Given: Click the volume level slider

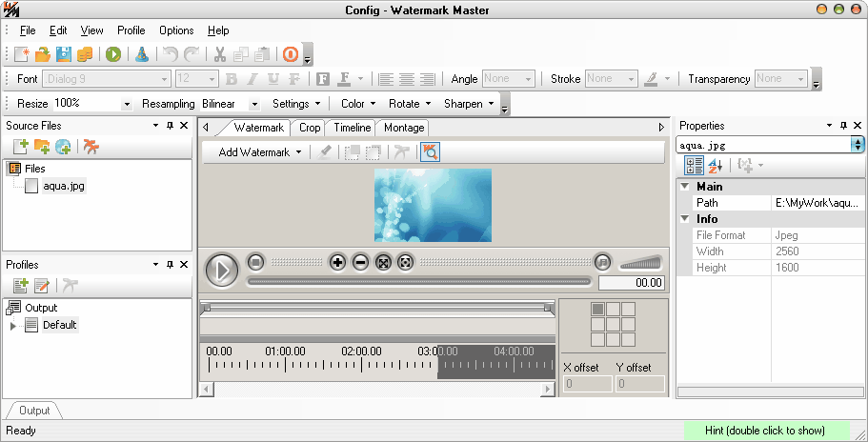Looking at the screenshot, I should 640,263.
